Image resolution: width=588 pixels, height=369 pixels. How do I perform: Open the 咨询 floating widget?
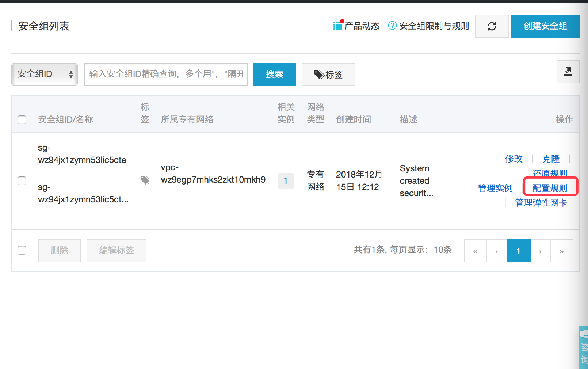coord(584,347)
